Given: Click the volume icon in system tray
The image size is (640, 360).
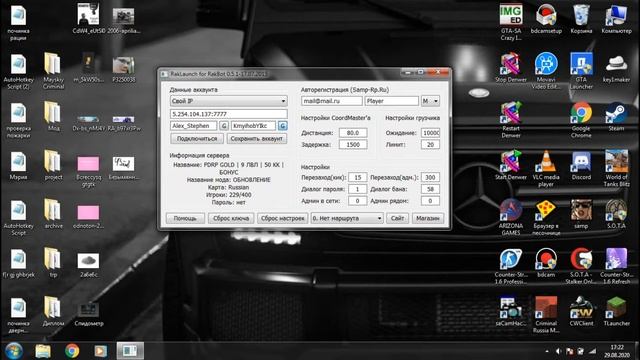Looking at the screenshot, I should [559, 351].
